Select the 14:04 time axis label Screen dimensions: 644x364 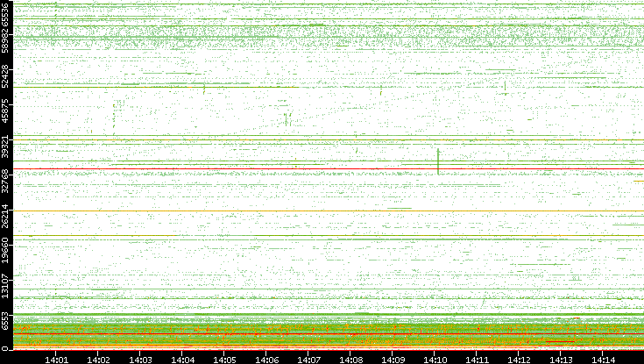click(x=182, y=360)
